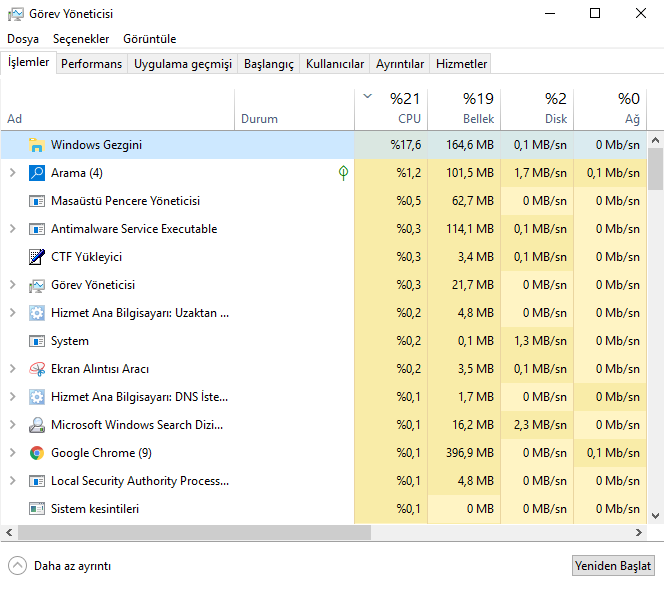Sort by the Disk column header

[537, 109]
